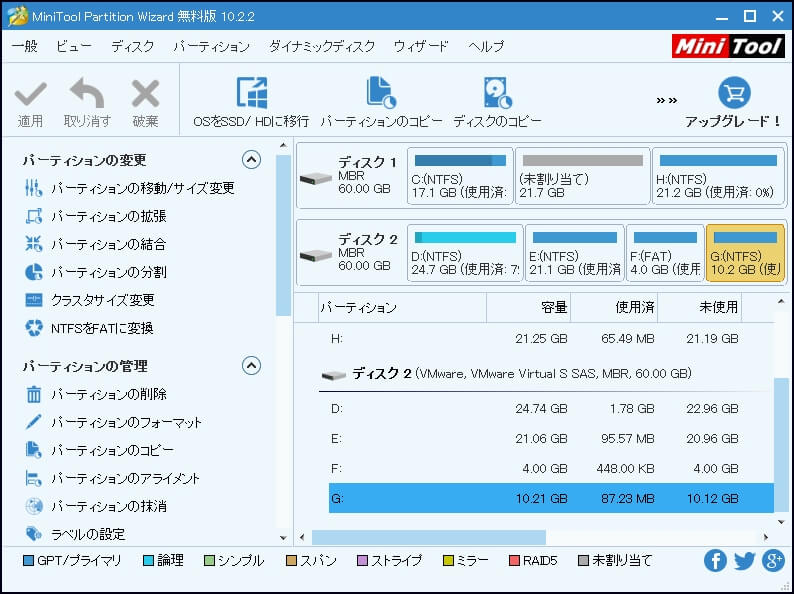
Task: Choose sidebar パーティションのコピー under パーティションの管理
Action: click(x=99, y=450)
